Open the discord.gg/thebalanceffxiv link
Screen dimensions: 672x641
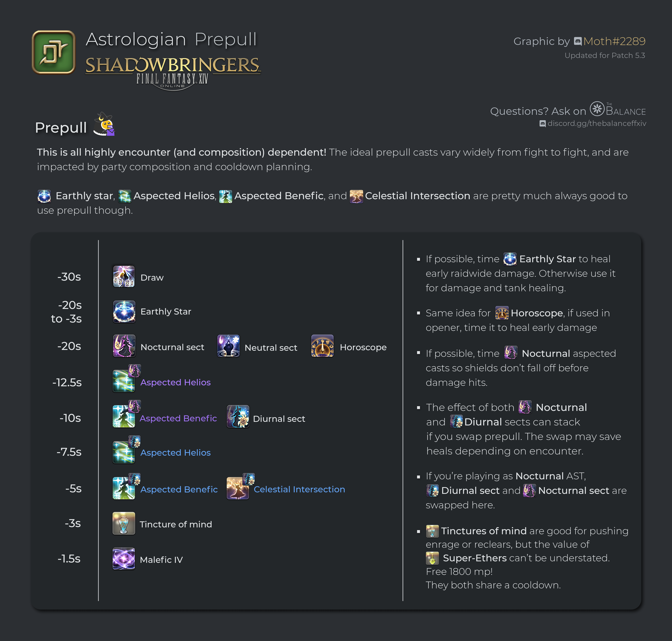597,123
